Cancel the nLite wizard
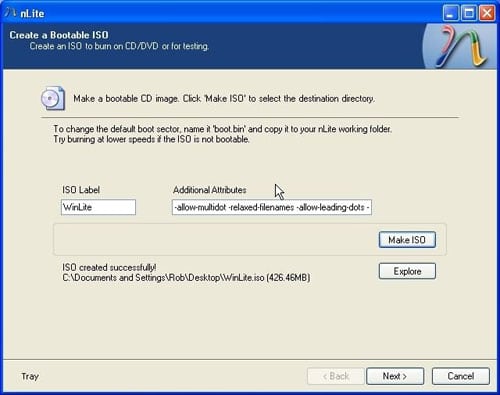This screenshot has width=500, height=395. [x=461, y=376]
